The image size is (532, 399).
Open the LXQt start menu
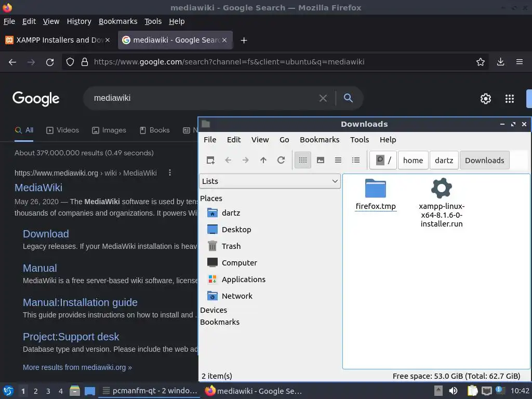pyautogui.click(x=8, y=391)
